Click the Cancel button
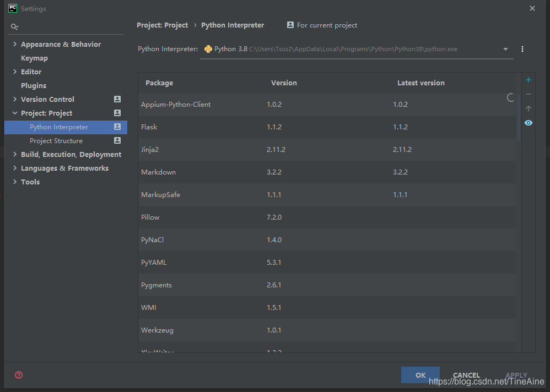Viewport: 550px width, 392px height. [466, 375]
